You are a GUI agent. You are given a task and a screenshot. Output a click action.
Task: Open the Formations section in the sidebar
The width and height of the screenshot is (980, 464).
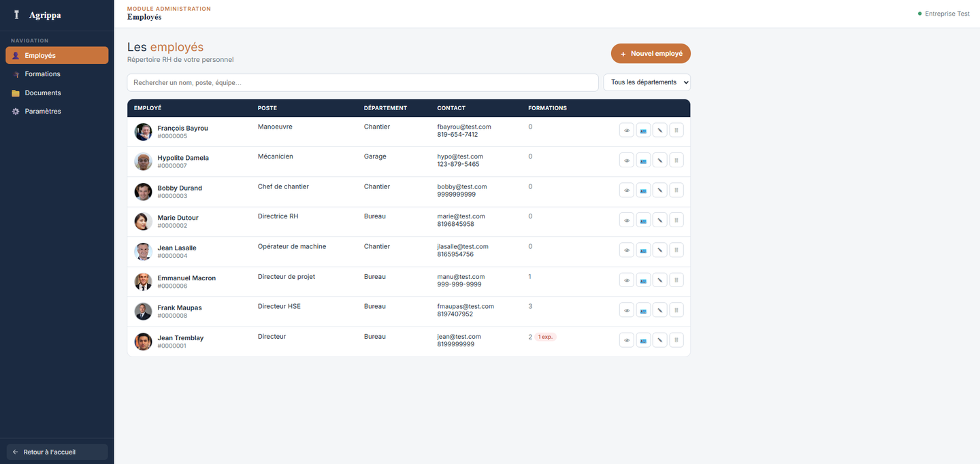tap(57, 74)
